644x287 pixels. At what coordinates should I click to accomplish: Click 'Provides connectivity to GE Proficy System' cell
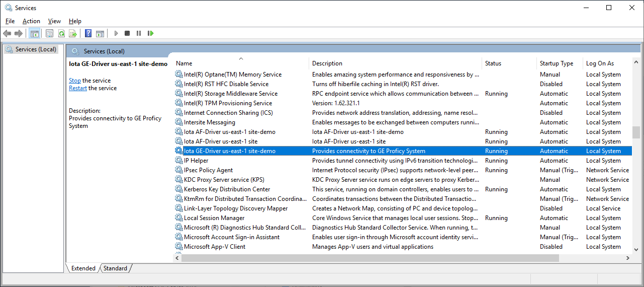[369, 151]
